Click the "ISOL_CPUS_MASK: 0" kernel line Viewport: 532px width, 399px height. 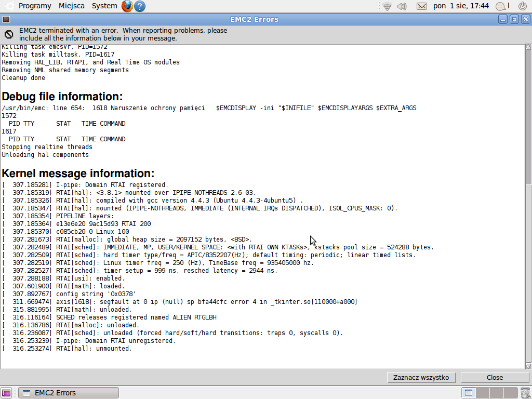[x=199, y=208]
